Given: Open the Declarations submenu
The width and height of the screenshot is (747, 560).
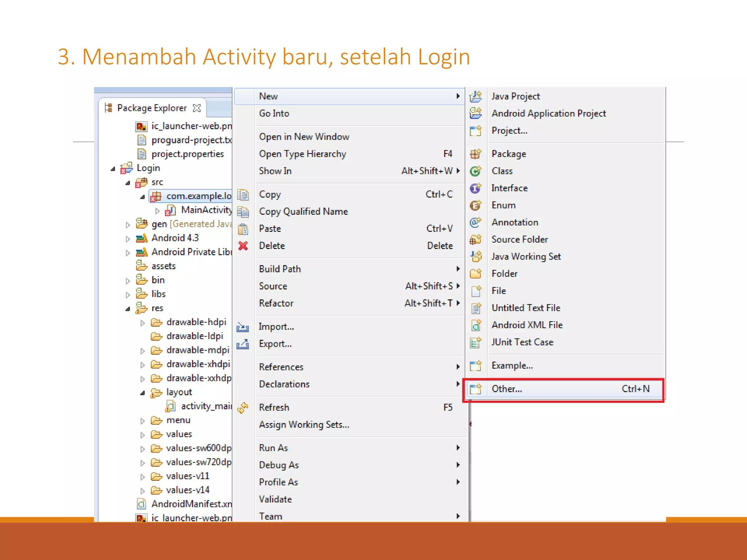Looking at the screenshot, I should pyautogui.click(x=349, y=384).
